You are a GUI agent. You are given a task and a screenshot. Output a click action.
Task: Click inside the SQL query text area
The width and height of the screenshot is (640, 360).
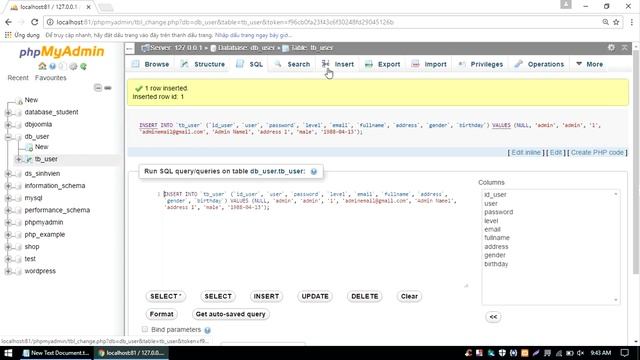(310, 239)
